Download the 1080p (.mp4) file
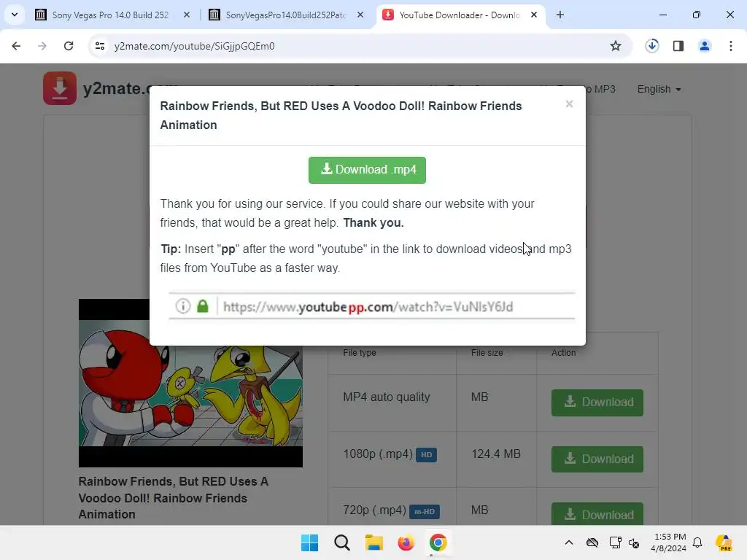 point(597,459)
